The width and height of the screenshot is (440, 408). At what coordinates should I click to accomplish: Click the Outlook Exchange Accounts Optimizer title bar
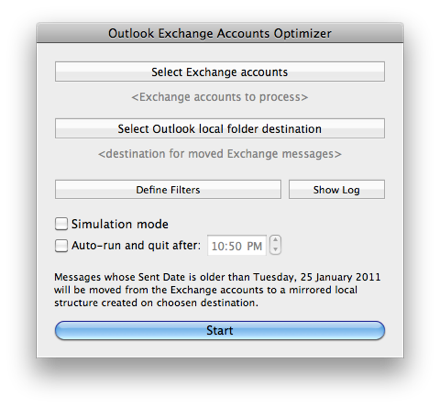coord(220,33)
